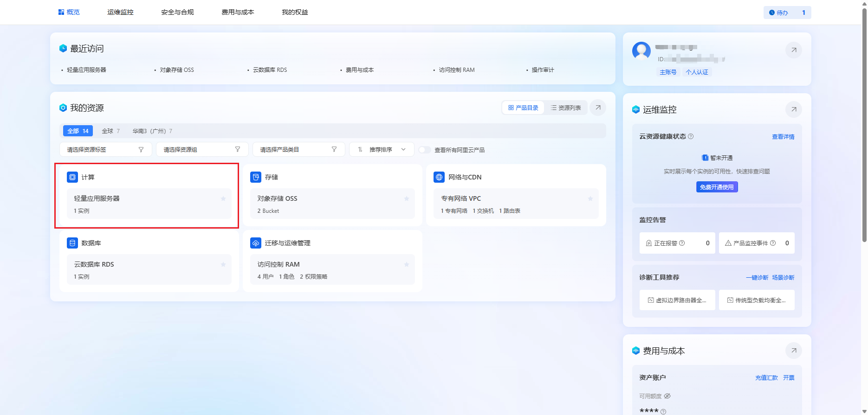Image resolution: width=868 pixels, height=415 pixels.
Task: Open the 请选择资源标签 dropdown
Action: coord(105,150)
